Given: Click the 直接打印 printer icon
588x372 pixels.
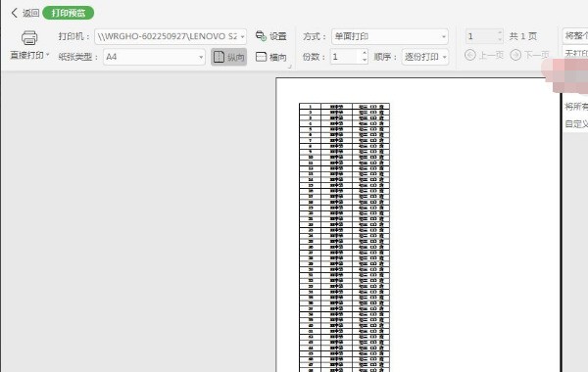Looking at the screenshot, I should coord(29,38).
